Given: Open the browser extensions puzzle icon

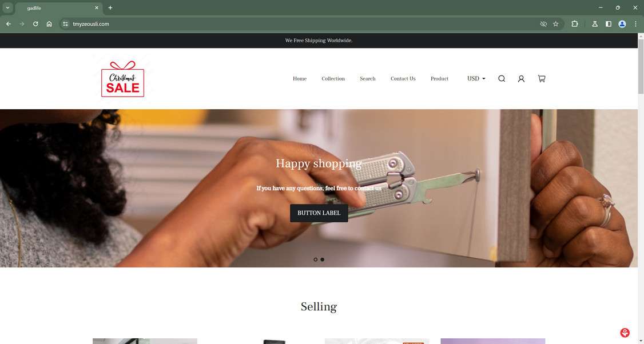Looking at the screenshot, I should click(x=575, y=24).
